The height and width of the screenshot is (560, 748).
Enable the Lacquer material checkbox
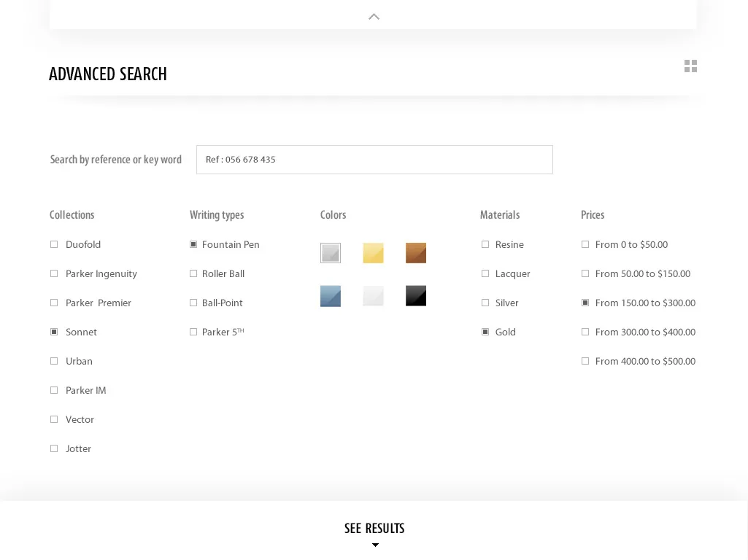click(x=485, y=273)
